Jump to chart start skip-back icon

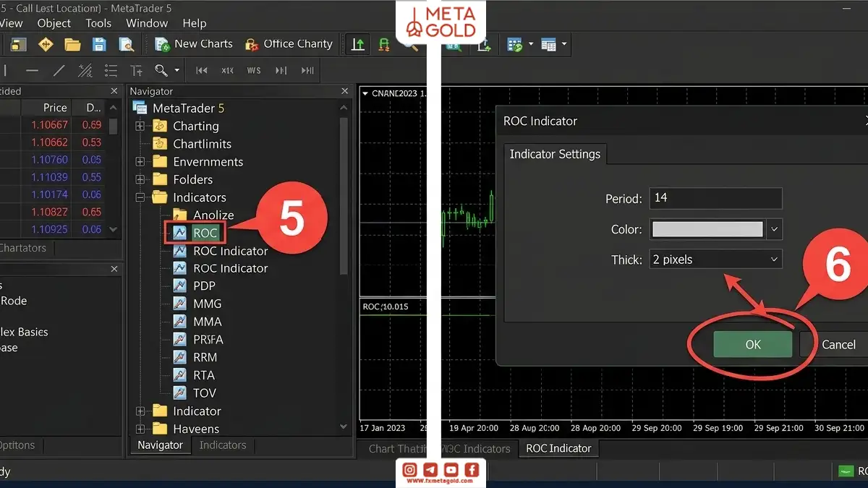pyautogui.click(x=202, y=71)
